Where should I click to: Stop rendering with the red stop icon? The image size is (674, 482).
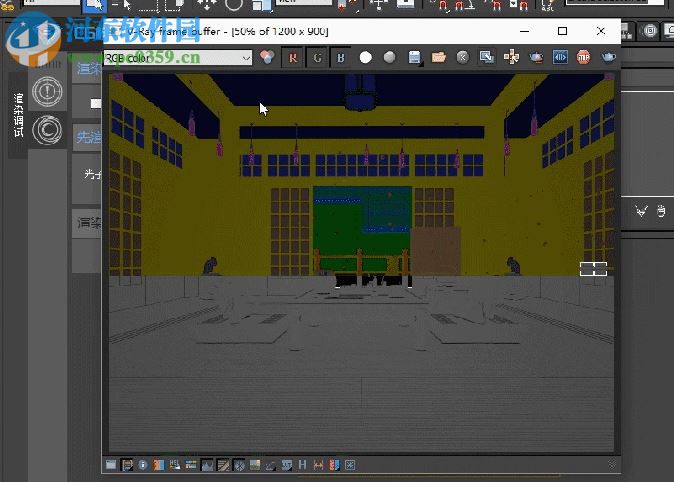pos(583,57)
